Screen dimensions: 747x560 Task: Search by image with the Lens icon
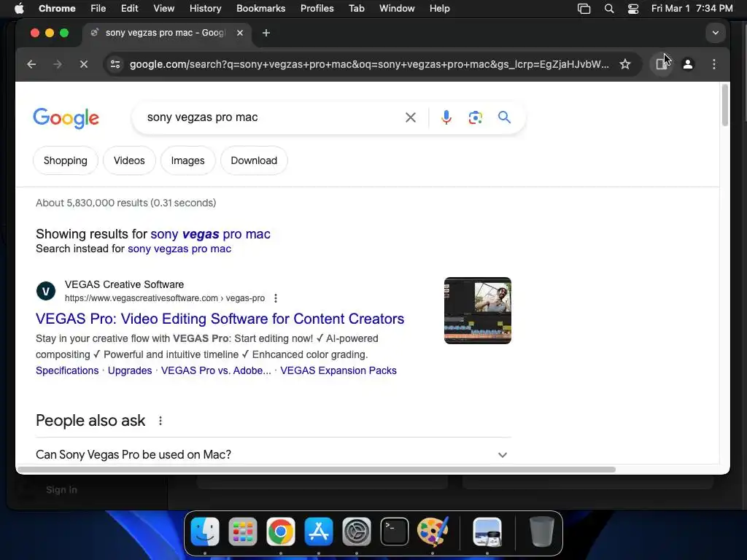click(475, 117)
